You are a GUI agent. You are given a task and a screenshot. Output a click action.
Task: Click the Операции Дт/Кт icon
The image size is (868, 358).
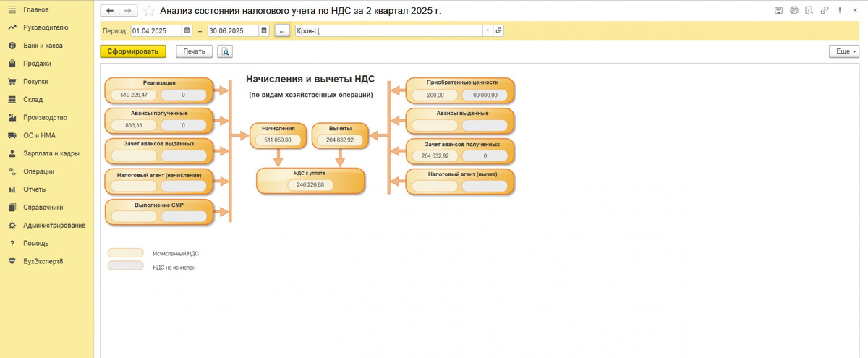click(12, 171)
